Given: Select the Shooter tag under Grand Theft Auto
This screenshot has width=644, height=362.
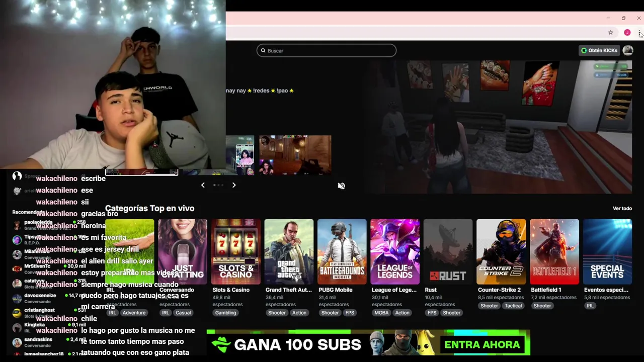Looking at the screenshot, I should click(277, 313).
